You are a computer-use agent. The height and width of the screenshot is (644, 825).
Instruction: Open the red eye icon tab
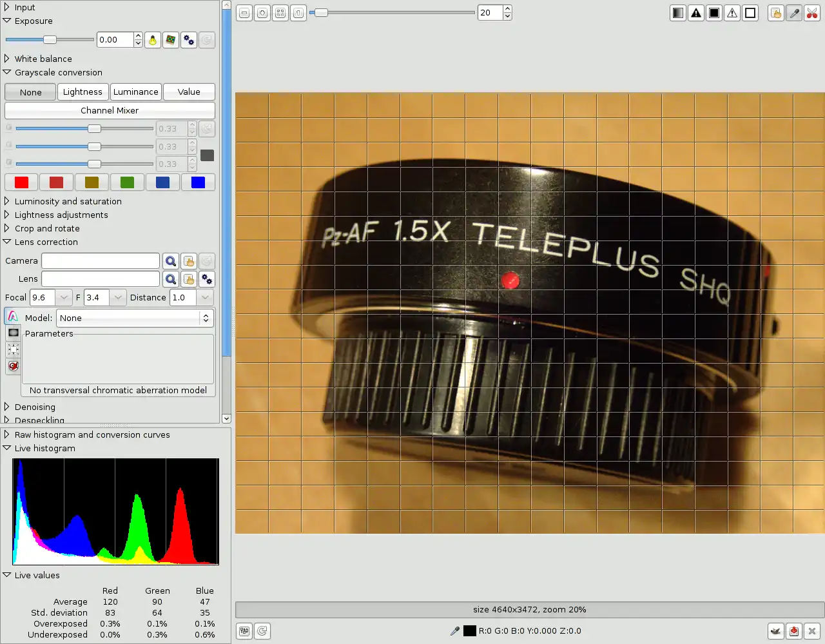(13, 366)
